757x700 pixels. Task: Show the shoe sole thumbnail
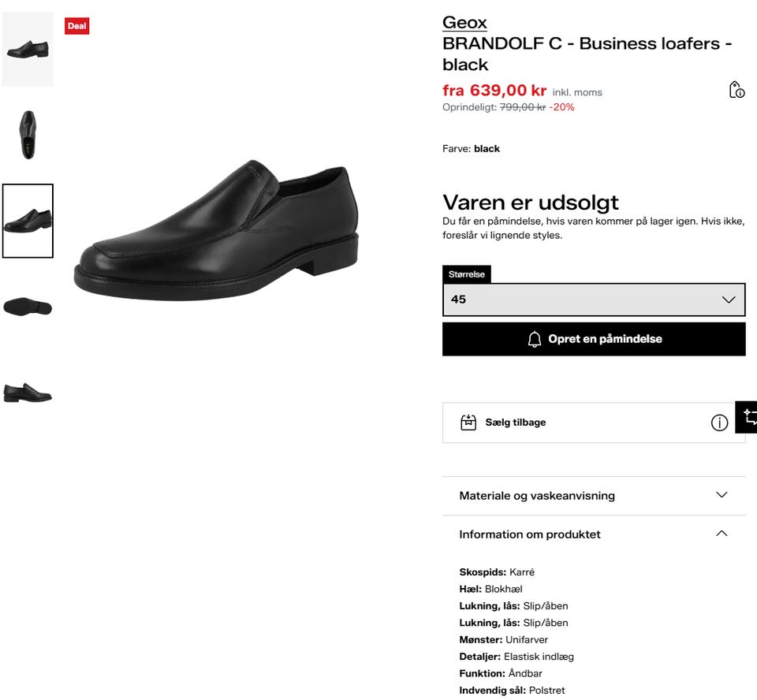(x=28, y=307)
